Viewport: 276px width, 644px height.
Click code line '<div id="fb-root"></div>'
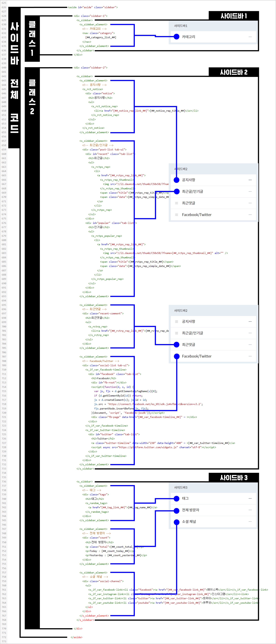(109, 382)
